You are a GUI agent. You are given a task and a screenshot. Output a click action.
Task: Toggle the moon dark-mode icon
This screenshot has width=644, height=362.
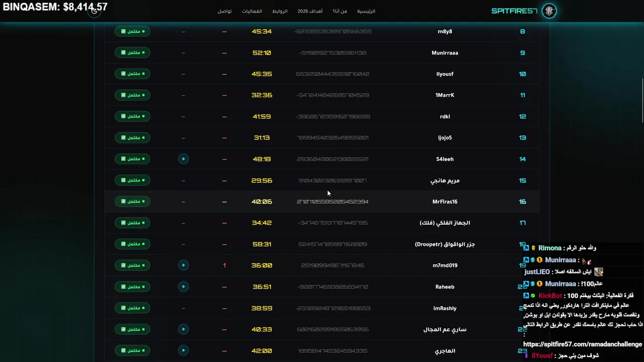click(x=94, y=11)
